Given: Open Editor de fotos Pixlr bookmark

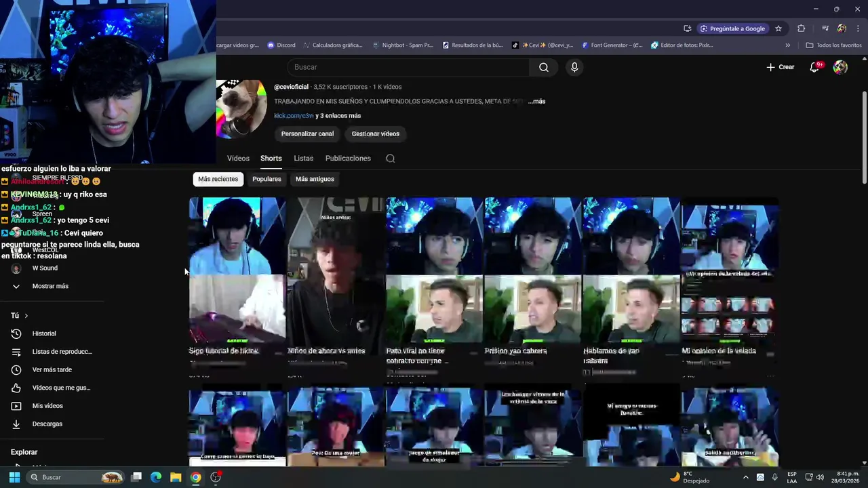Looking at the screenshot, I should (682, 45).
